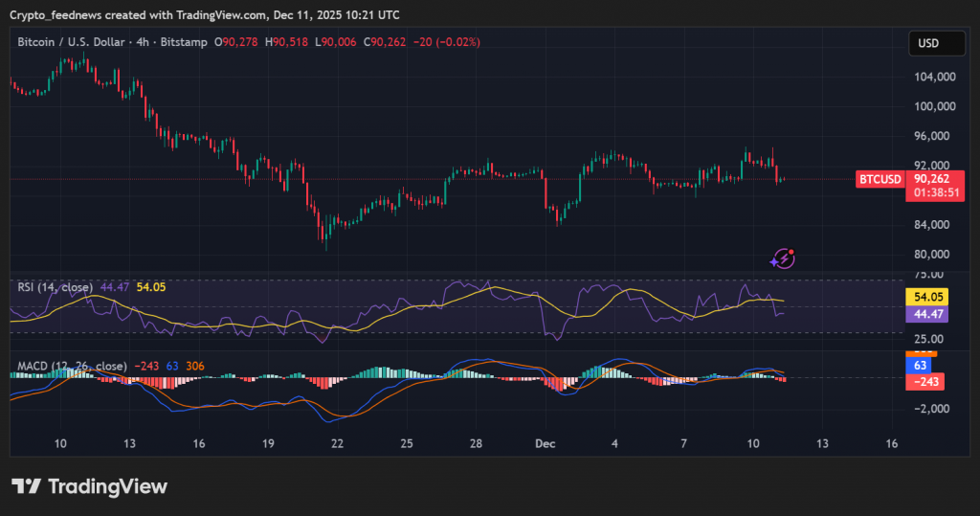Viewport: 980px width, 516px height.
Task: Click the change value −20 (−0.02%)
Action: (447, 42)
